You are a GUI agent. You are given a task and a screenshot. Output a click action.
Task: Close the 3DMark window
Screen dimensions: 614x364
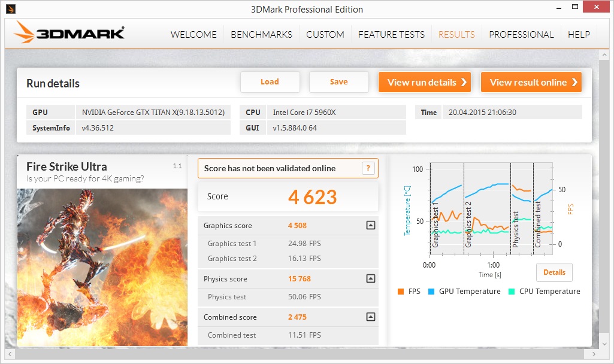pos(597,7)
